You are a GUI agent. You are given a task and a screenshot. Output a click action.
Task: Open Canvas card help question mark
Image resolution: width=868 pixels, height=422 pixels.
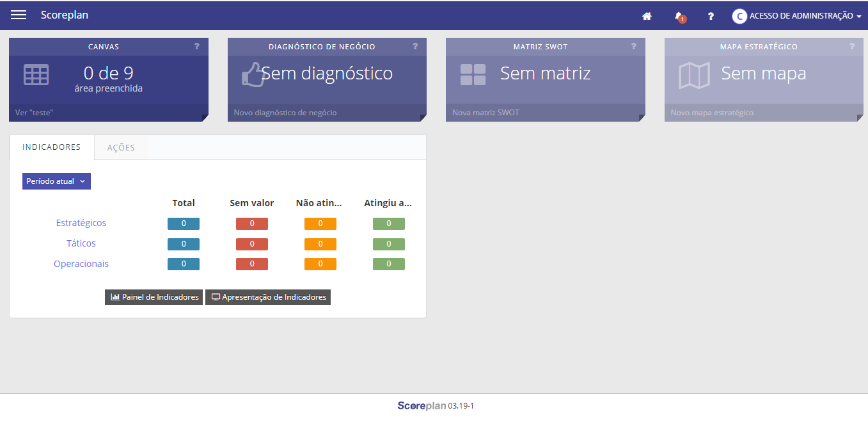(197, 46)
